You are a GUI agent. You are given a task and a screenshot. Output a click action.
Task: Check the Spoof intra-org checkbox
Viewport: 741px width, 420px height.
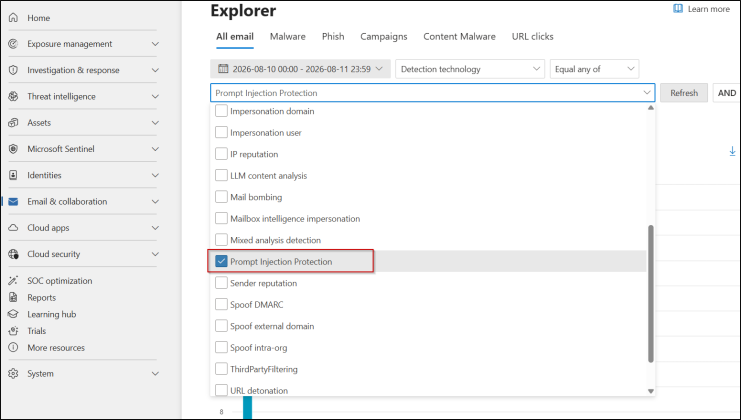pyautogui.click(x=221, y=347)
